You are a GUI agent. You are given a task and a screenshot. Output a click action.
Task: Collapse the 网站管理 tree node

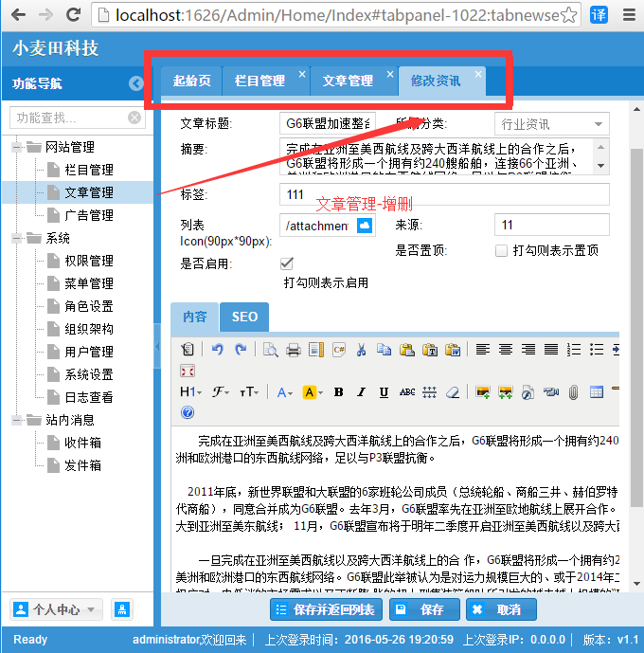(x=16, y=147)
